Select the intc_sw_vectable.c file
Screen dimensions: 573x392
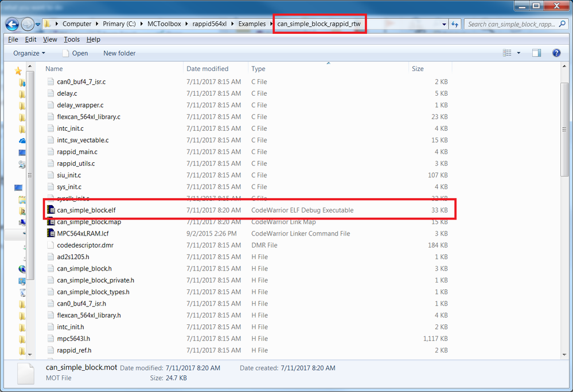pyautogui.click(x=83, y=140)
